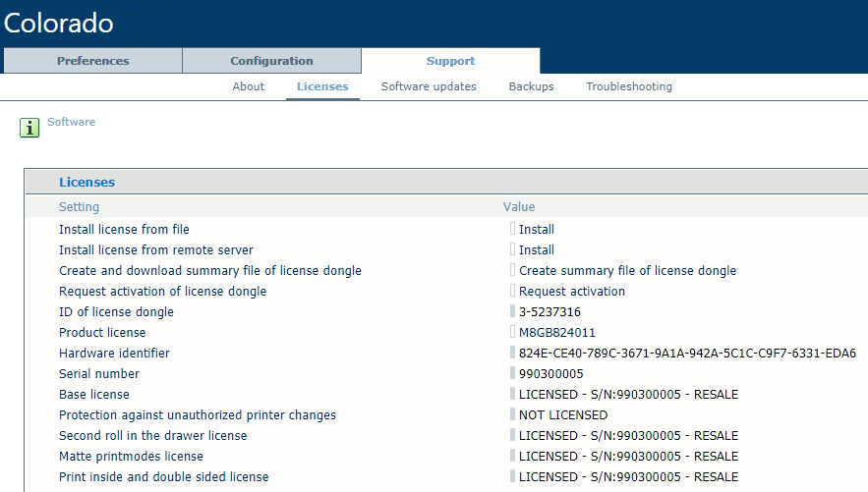Click the Matte printmodes license setting
Screen dimensions: 868x492
pyautogui.click(x=131, y=457)
